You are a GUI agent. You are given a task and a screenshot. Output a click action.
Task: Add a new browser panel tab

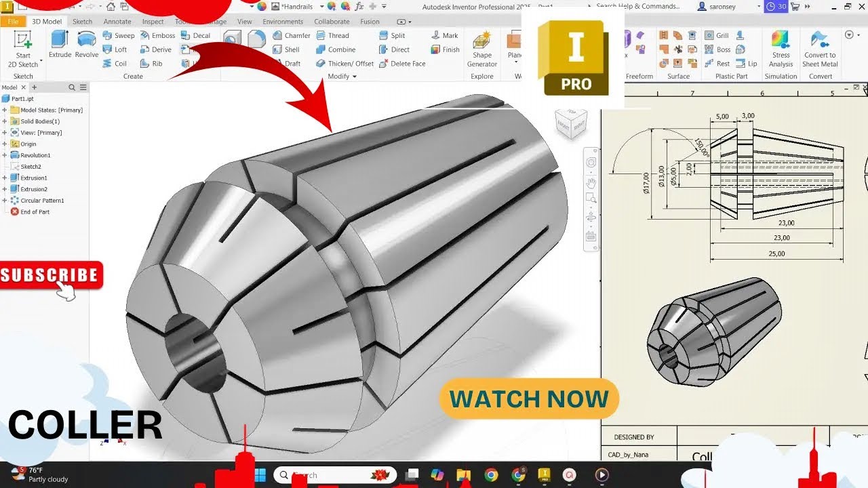point(35,87)
